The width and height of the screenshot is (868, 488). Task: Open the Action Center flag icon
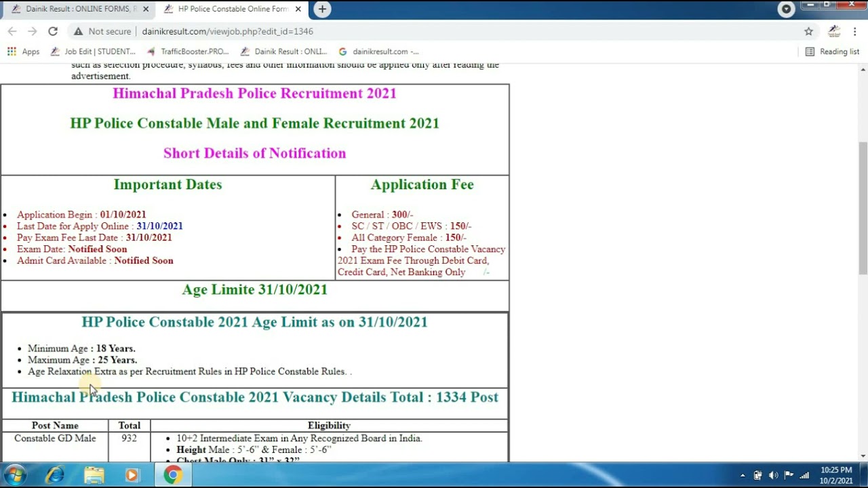pos(789,475)
